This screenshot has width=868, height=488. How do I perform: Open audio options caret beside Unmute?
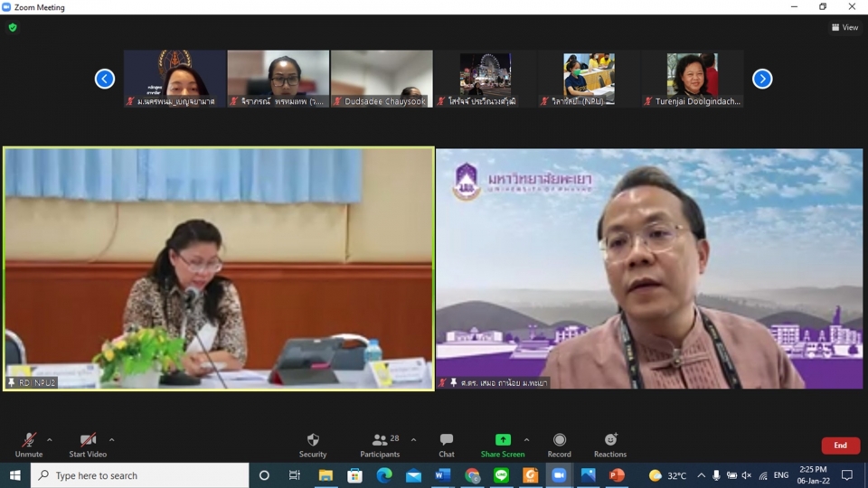[x=49, y=440]
